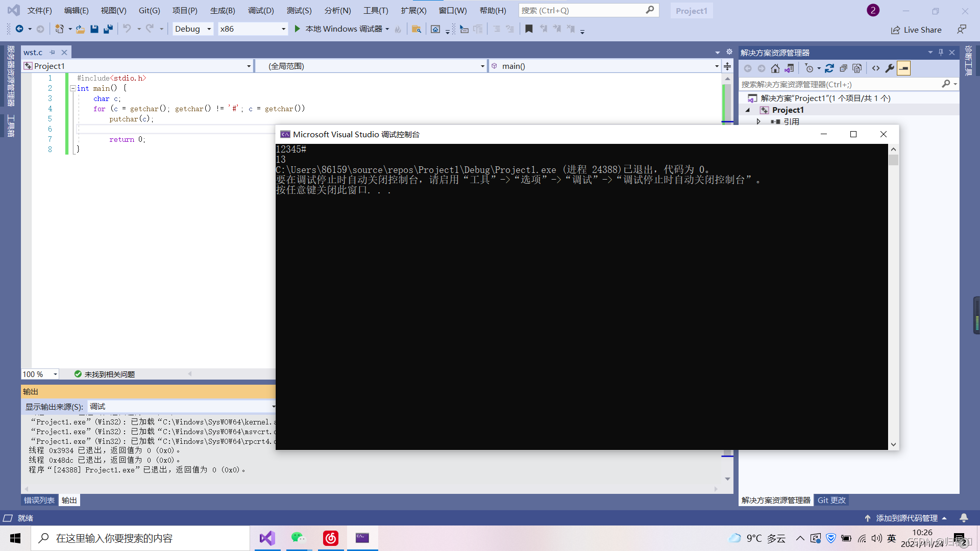
Task: Open the x86 platform dropdown
Action: click(253, 29)
